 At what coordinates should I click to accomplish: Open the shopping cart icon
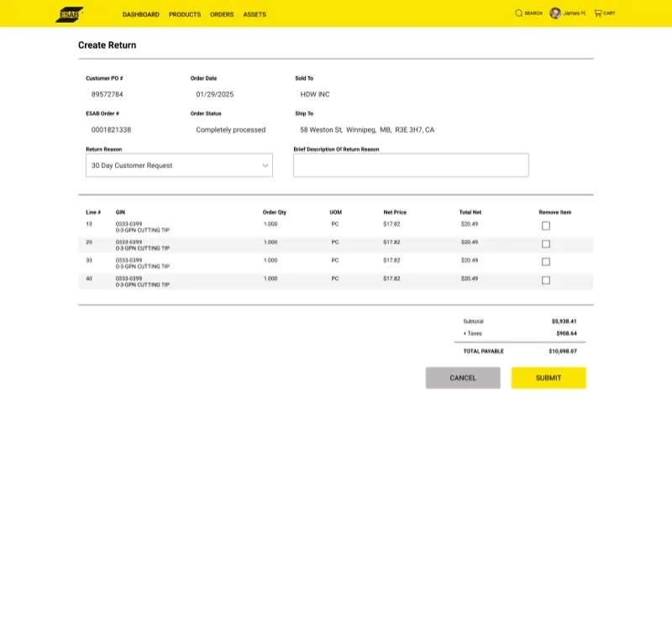598,13
